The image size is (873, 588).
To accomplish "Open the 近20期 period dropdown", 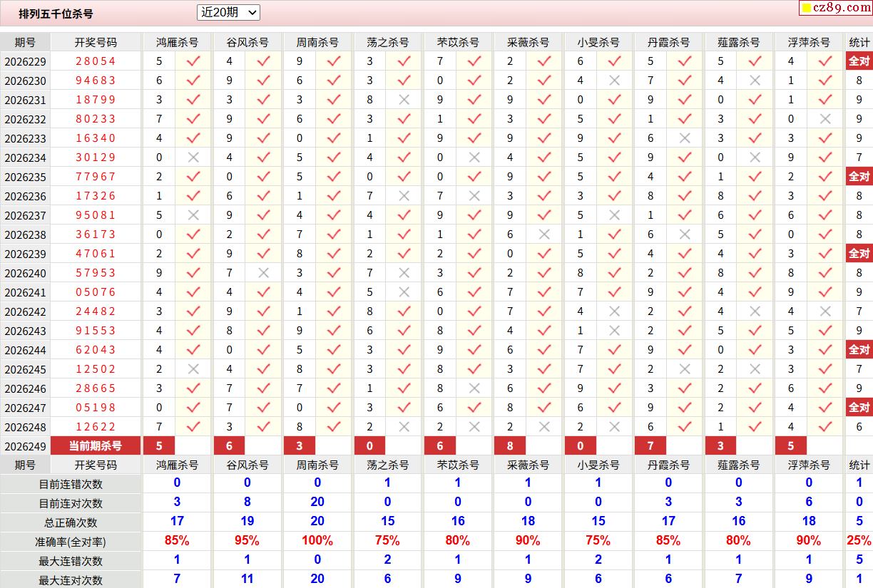I will coord(228,12).
